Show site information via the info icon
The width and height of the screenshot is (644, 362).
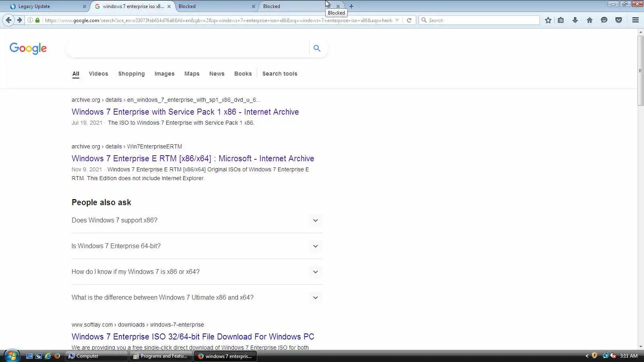(30, 20)
